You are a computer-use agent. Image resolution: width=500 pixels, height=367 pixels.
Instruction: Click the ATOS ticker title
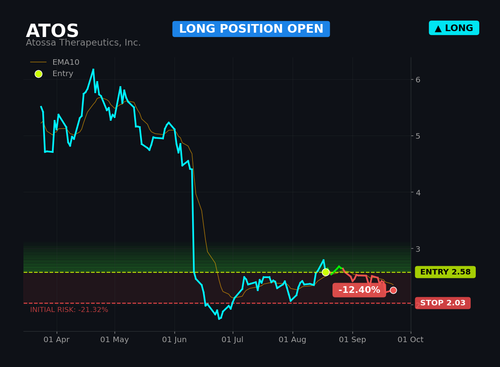pos(52,31)
